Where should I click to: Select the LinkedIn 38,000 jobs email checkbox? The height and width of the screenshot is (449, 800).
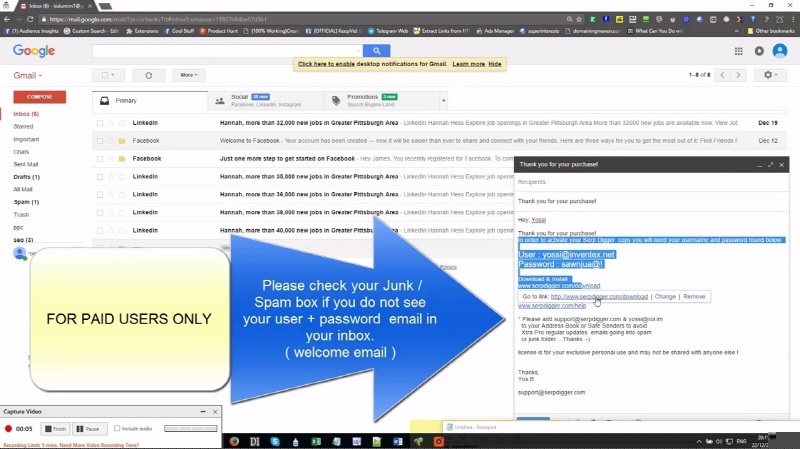coord(100,212)
